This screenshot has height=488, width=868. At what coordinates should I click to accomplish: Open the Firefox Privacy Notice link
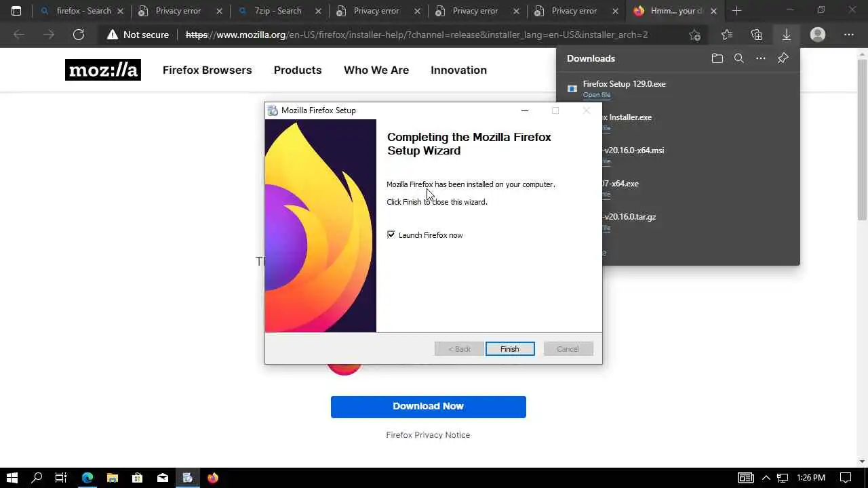click(428, 435)
